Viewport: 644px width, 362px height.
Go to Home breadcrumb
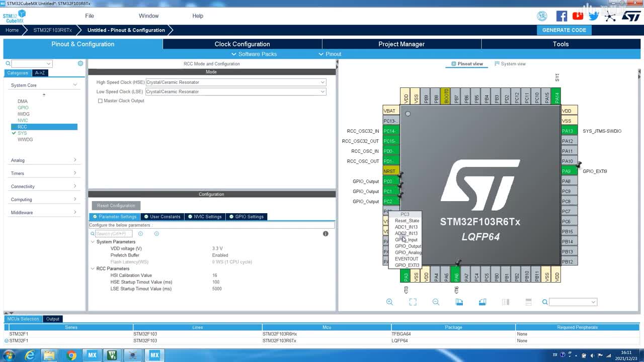tap(12, 30)
